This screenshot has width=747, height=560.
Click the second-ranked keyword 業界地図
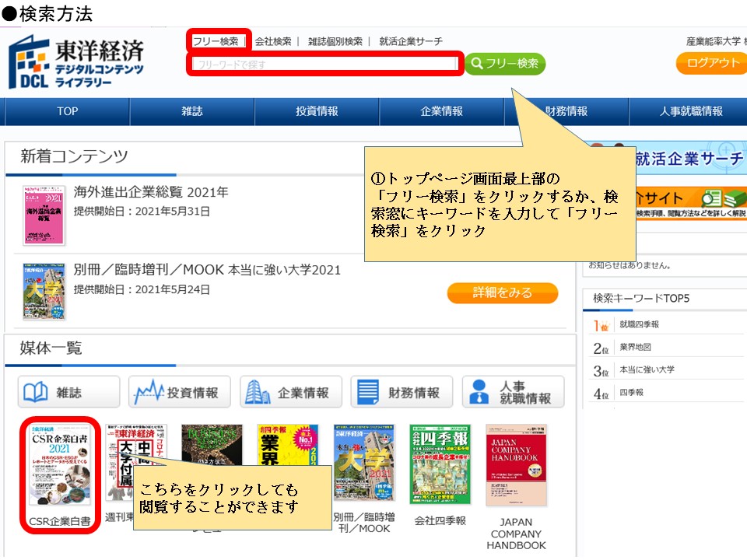pos(635,347)
